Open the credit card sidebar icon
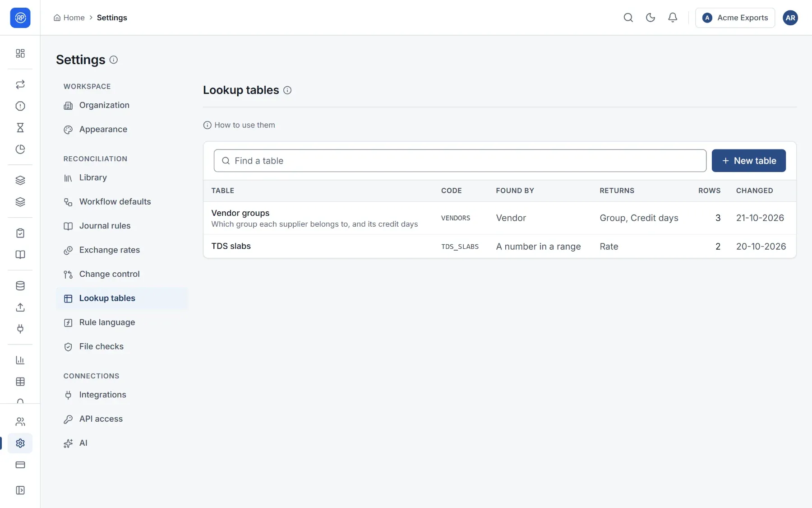Image resolution: width=812 pixels, height=508 pixels. tap(20, 465)
